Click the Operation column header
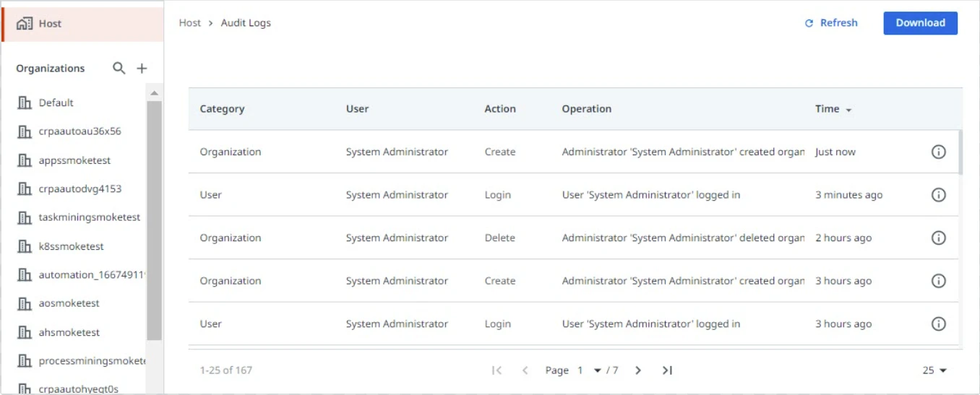Image resolution: width=980 pixels, height=395 pixels. [587, 109]
